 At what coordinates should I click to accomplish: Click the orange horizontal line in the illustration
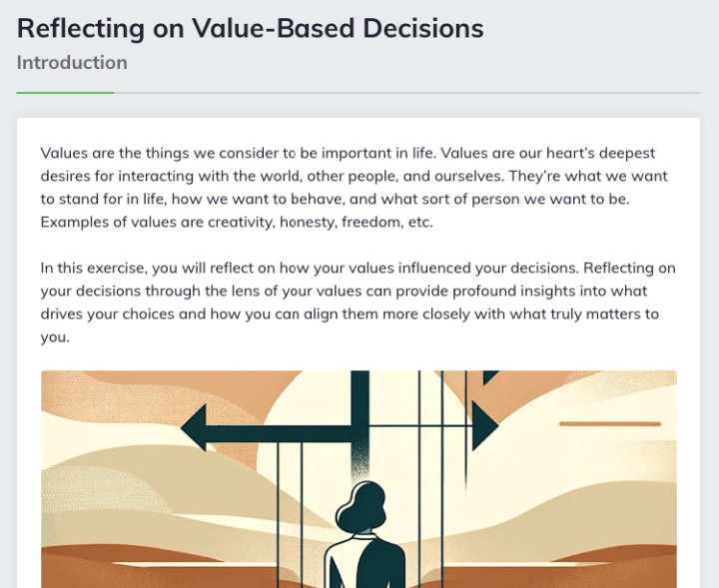(610, 424)
